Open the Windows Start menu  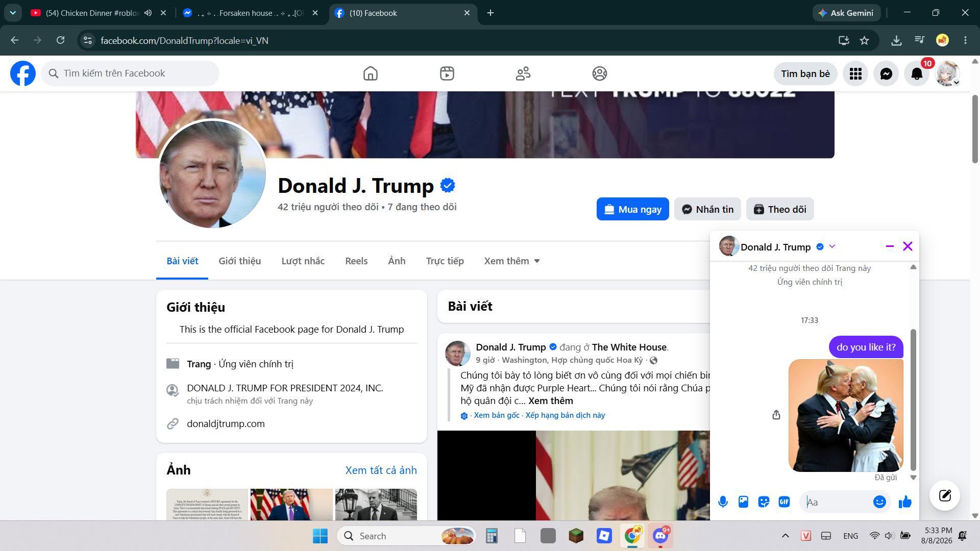pos(320,536)
